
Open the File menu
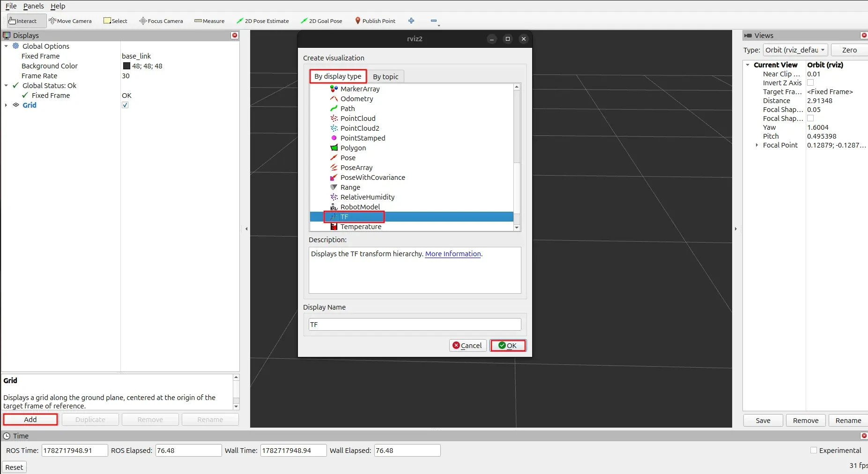(11, 6)
